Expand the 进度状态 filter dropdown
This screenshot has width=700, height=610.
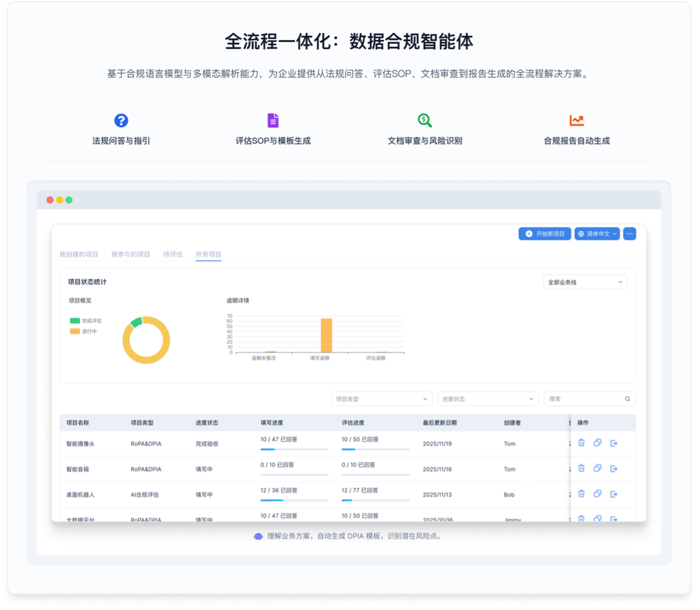488,399
